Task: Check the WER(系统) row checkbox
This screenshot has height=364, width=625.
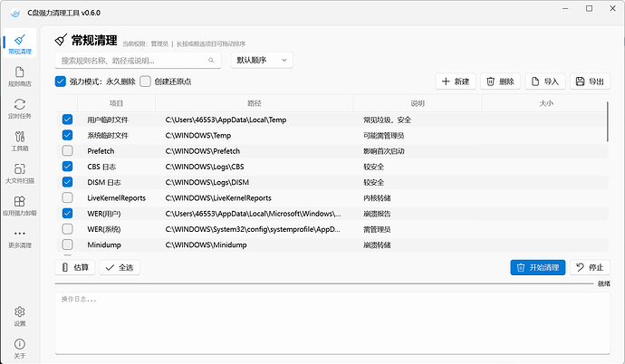Action: (x=67, y=228)
